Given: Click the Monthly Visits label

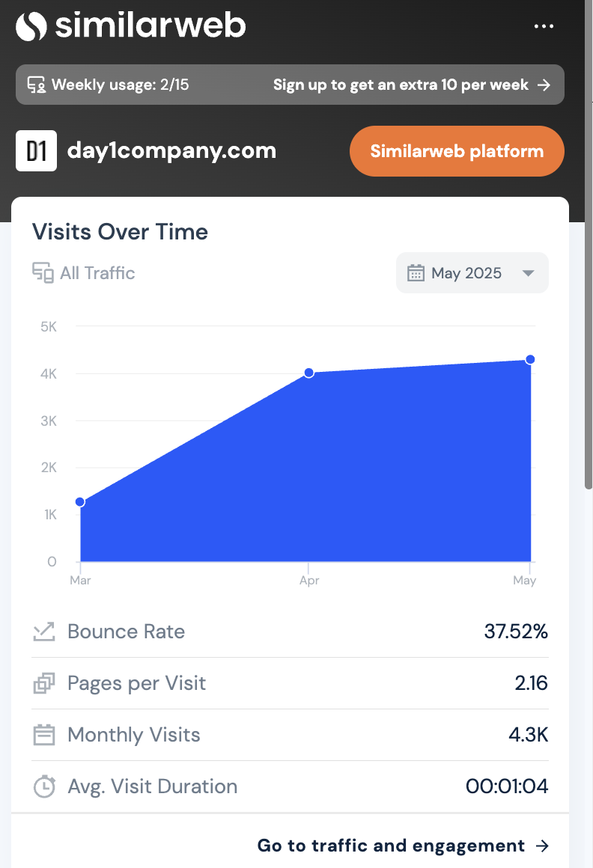Looking at the screenshot, I should click(134, 735).
